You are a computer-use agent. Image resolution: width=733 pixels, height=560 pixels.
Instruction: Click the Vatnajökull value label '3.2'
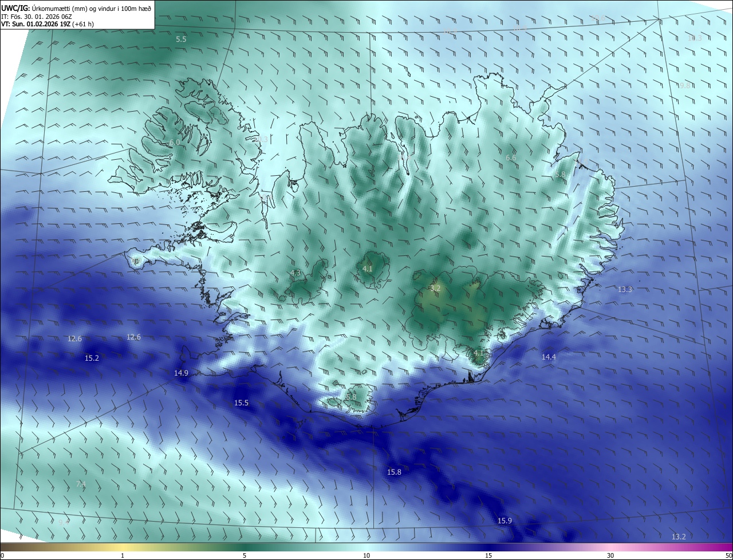tap(435, 288)
